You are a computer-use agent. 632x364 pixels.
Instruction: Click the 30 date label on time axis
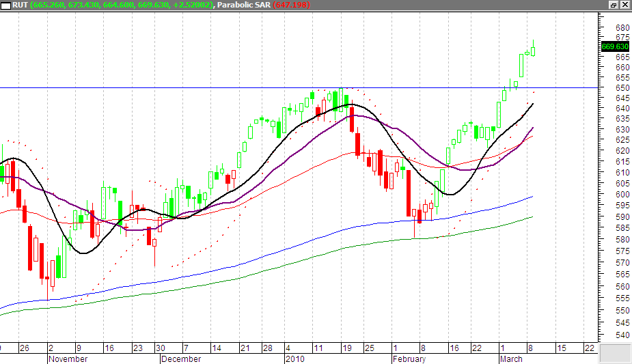click(x=161, y=348)
